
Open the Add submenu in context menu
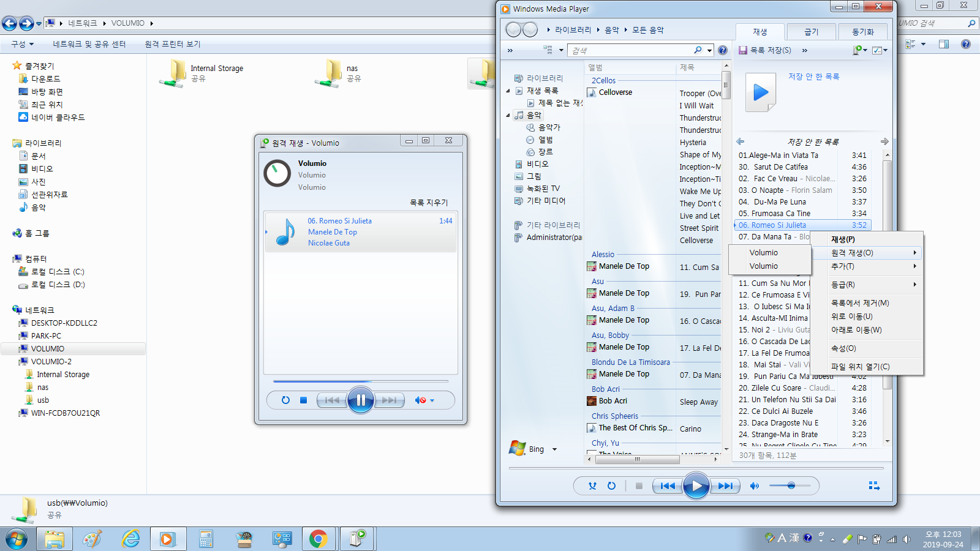click(x=867, y=266)
